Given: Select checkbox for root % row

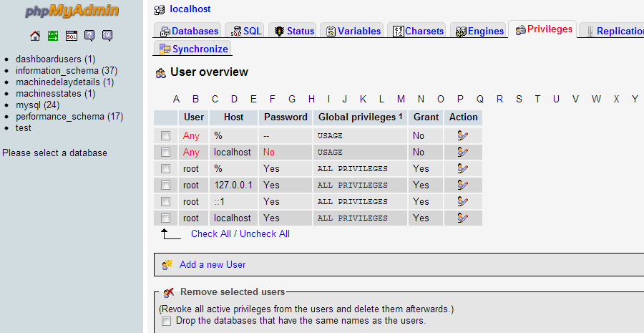Looking at the screenshot, I should [x=165, y=168].
